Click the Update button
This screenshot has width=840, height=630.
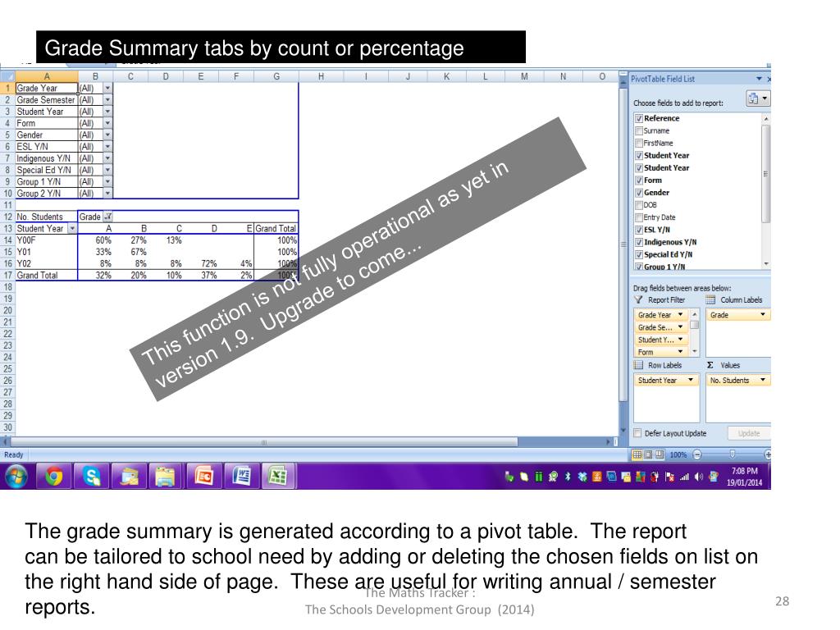point(748,433)
